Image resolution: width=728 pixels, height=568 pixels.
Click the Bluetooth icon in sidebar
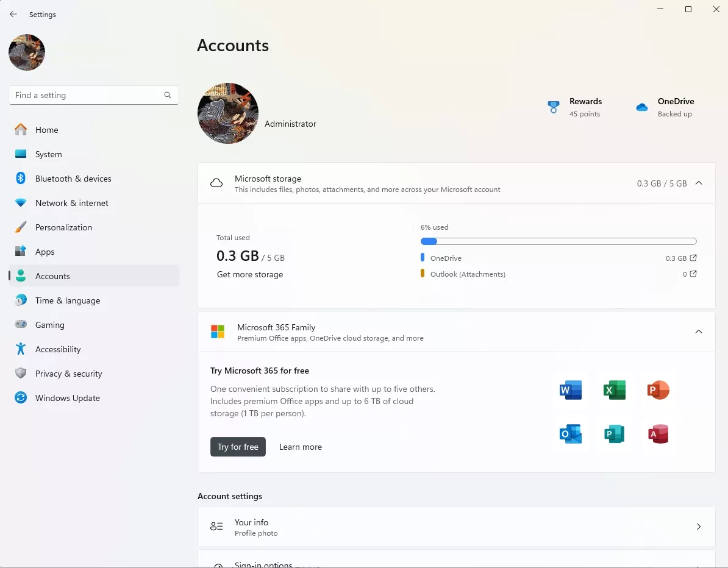tap(21, 178)
